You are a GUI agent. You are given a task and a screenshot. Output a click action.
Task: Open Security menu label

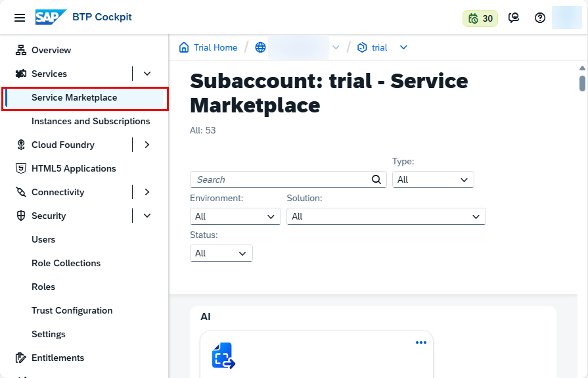click(x=49, y=216)
